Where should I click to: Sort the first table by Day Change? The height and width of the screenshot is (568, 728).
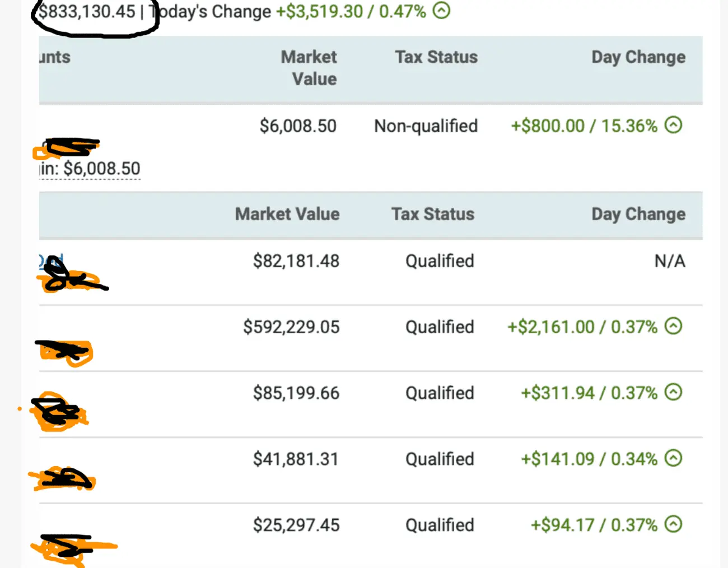pyautogui.click(x=638, y=57)
